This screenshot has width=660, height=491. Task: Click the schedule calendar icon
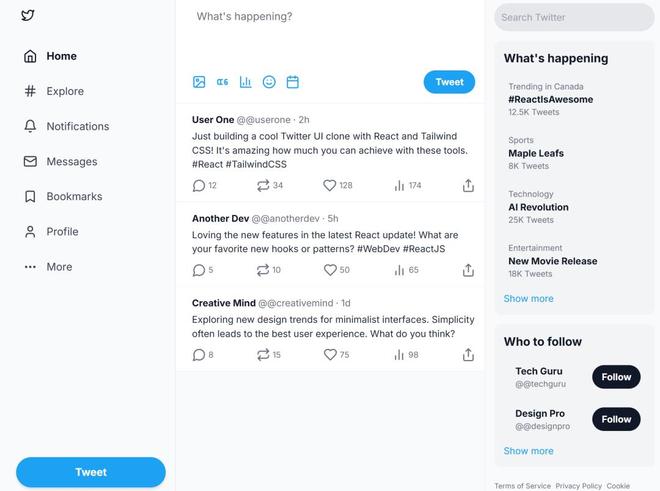pyautogui.click(x=293, y=82)
